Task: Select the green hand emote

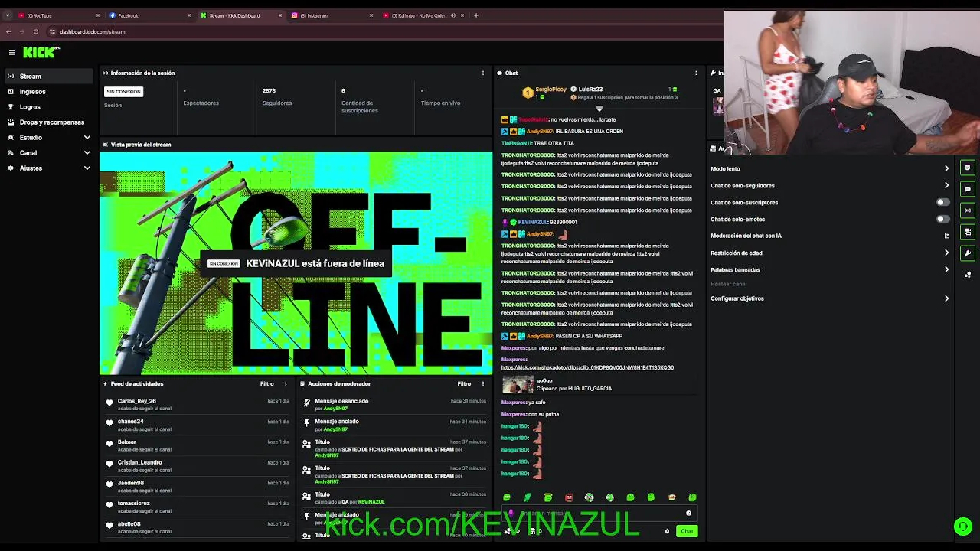Action: point(527,497)
